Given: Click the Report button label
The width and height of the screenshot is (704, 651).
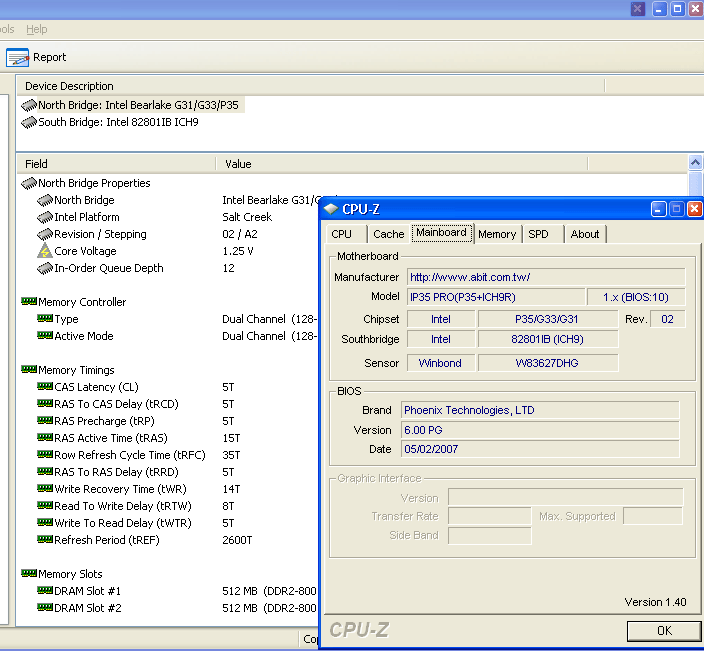Looking at the screenshot, I should pos(50,57).
